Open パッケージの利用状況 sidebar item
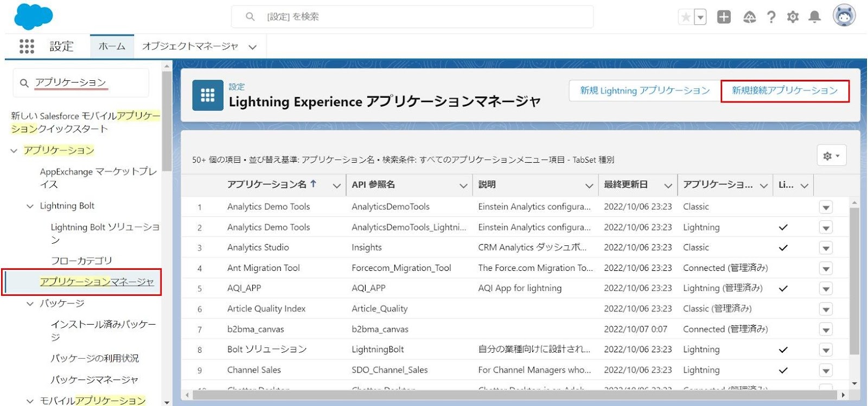The image size is (868, 406). (x=94, y=358)
